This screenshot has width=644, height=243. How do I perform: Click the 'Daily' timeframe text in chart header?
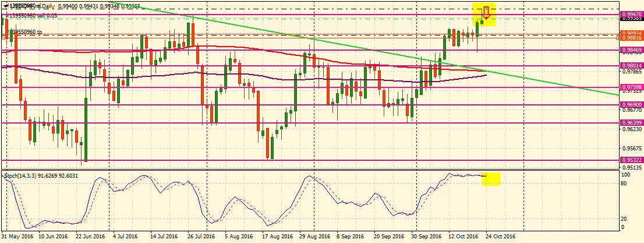point(49,6)
